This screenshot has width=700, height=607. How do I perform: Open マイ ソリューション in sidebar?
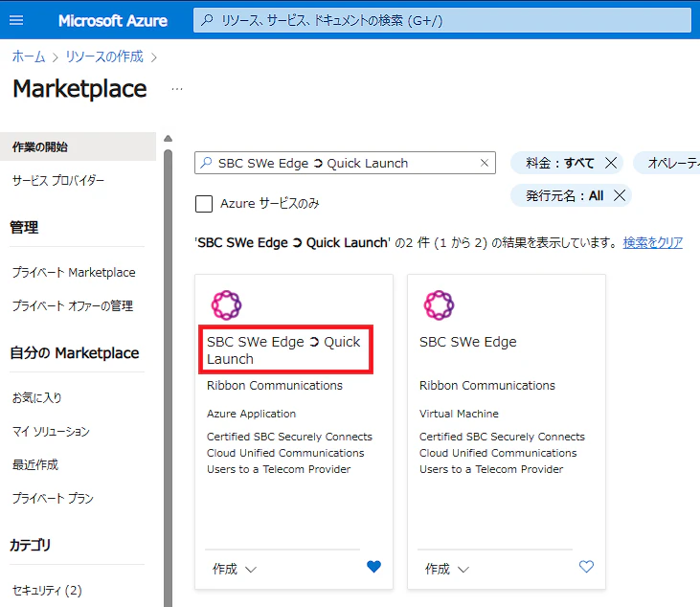click(51, 432)
